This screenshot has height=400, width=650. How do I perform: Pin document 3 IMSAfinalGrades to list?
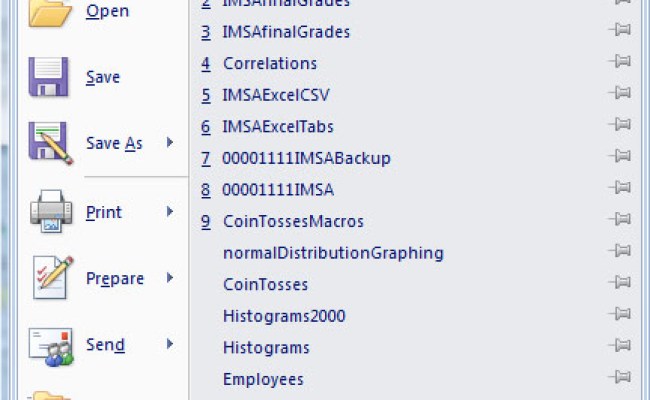(620, 29)
